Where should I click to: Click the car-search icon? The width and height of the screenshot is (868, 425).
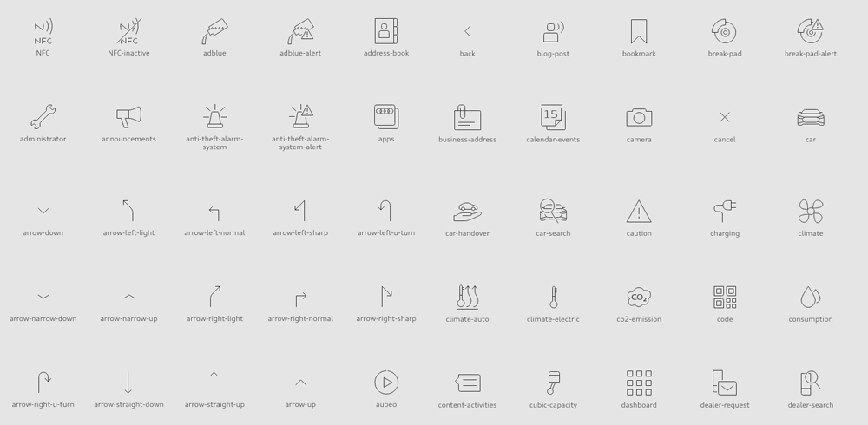553,211
